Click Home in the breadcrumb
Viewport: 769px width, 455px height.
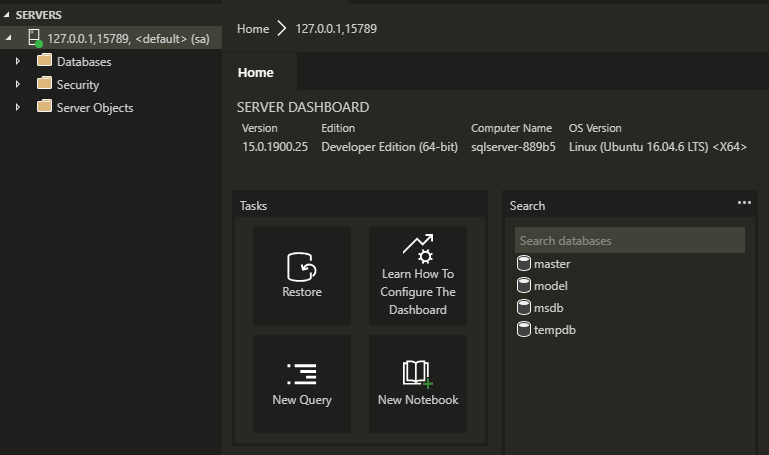[253, 29]
